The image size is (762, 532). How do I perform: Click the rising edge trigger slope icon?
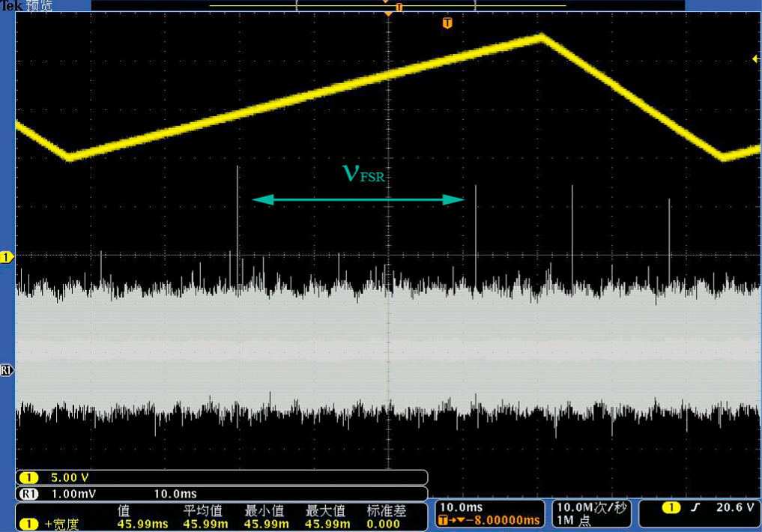(x=696, y=508)
